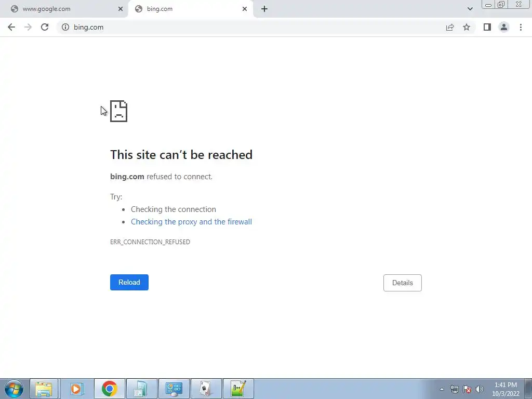Open the clock showing 1:41 PM
The image size is (532, 399).
point(506,389)
